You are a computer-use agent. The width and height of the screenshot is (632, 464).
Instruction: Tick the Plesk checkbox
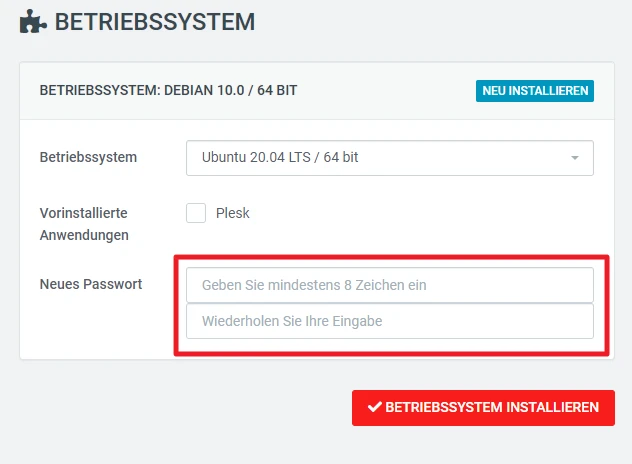196,213
